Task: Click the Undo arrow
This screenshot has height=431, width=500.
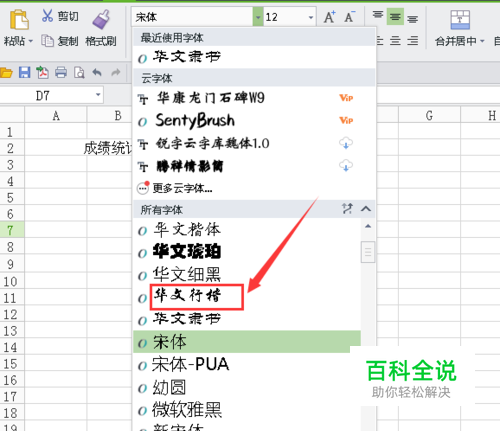Action: coord(97,72)
